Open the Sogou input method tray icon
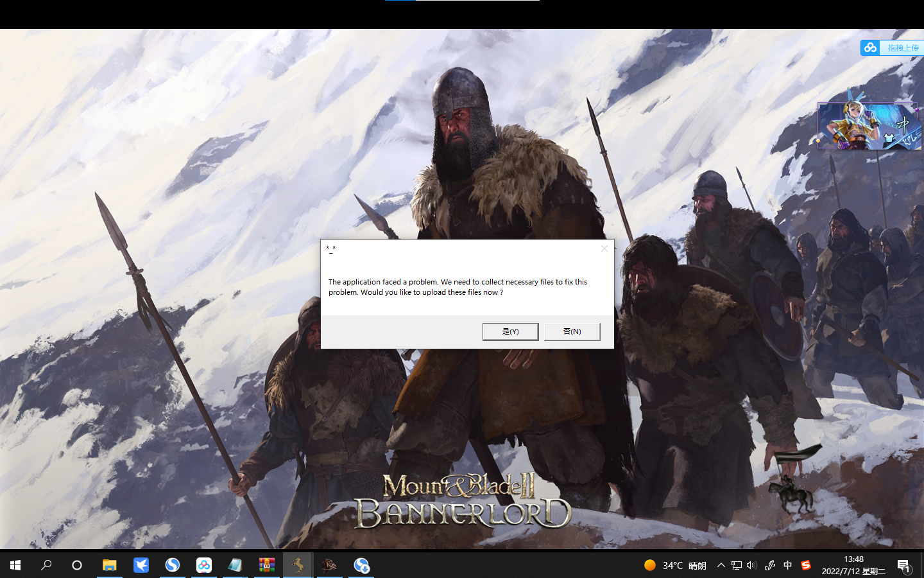924x578 pixels. (806, 565)
